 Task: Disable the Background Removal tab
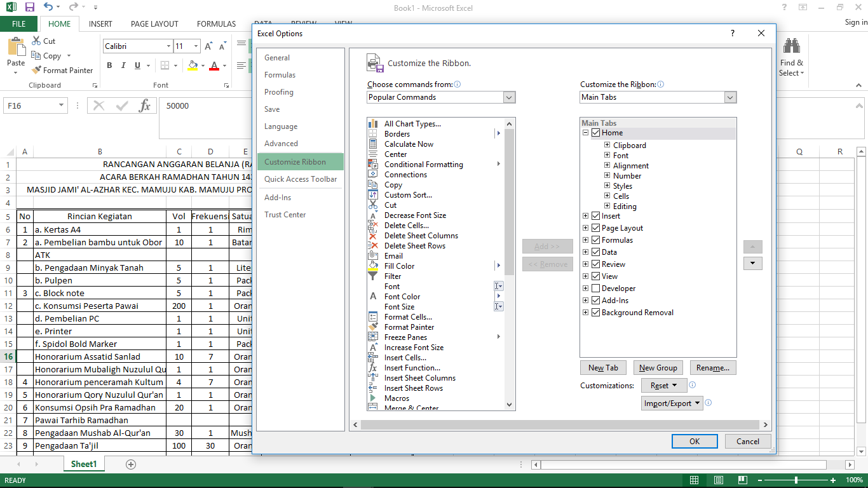tap(595, 312)
